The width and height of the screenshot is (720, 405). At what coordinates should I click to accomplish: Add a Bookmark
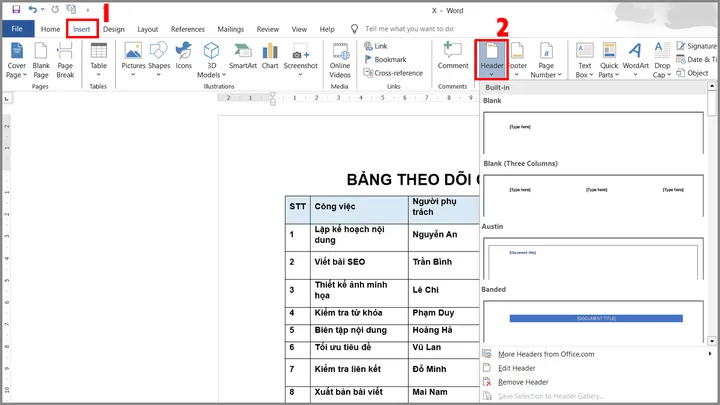[x=385, y=59]
